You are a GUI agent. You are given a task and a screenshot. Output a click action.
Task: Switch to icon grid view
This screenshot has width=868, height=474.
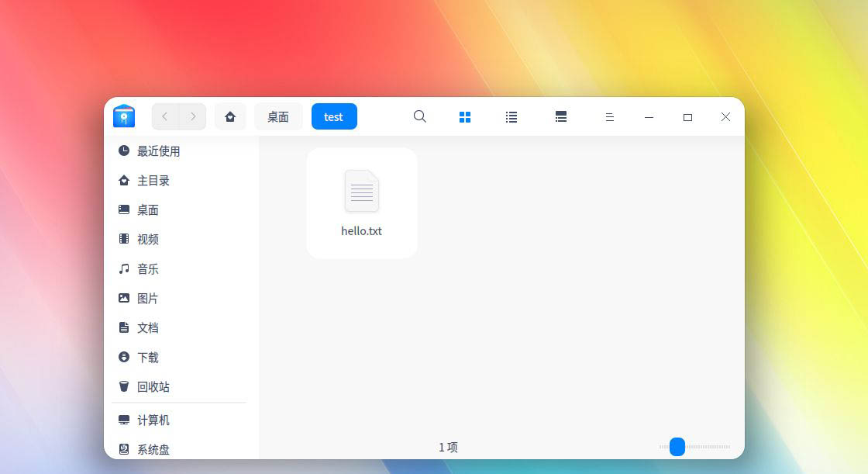tap(465, 117)
